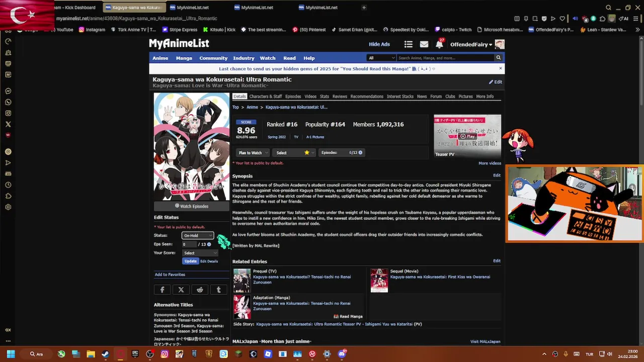Open Interest Stacks tab
Screen dimensions: 644x362
(400, 97)
